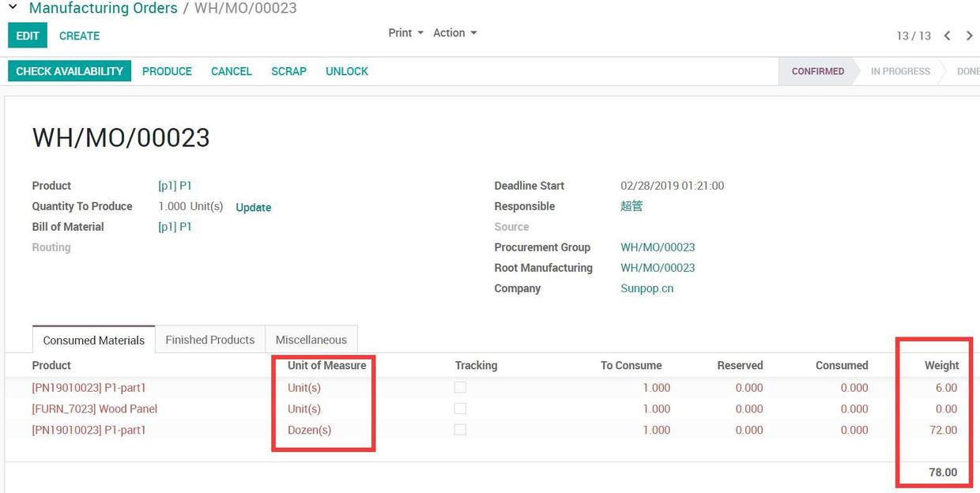
Task: Go to the next record arrow
Action: click(969, 36)
